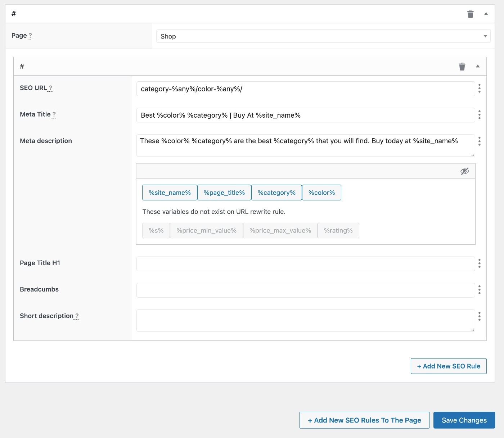This screenshot has height=438, width=504.
Task: Open the Page dropdown showing Shop
Action: [323, 36]
